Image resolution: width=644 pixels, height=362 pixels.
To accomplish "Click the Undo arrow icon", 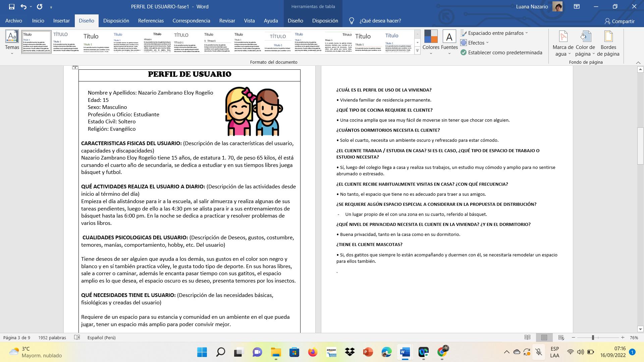I will 23,6.
